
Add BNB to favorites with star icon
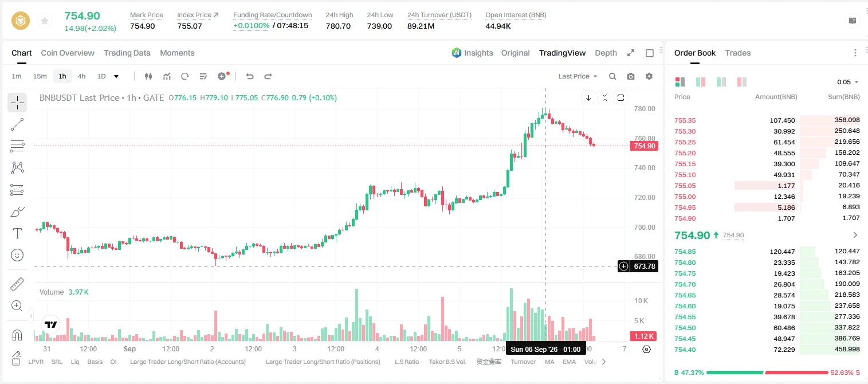pyautogui.click(x=45, y=21)
